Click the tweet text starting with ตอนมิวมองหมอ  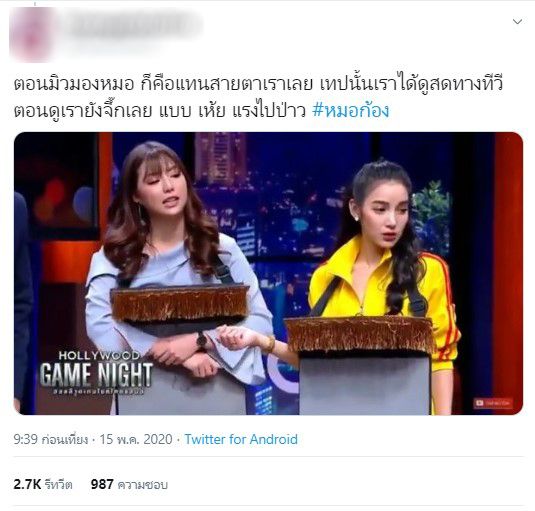click(258, 84)
